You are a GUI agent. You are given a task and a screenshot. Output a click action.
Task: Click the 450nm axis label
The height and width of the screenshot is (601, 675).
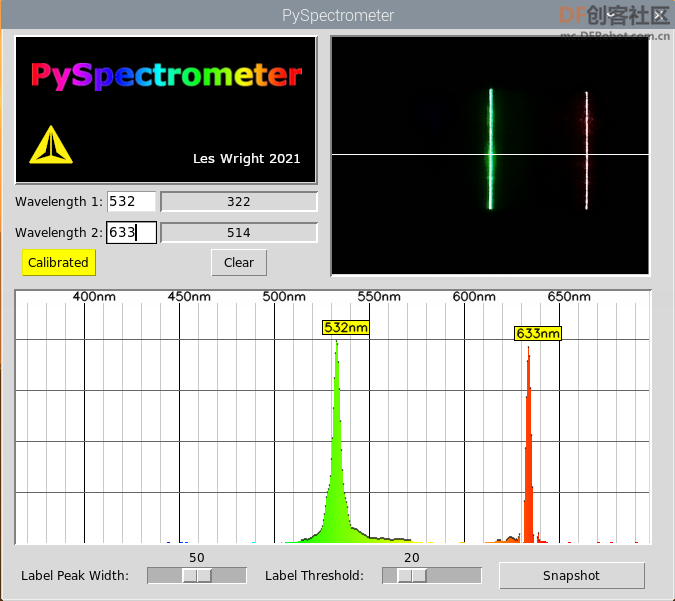(189, 297)
